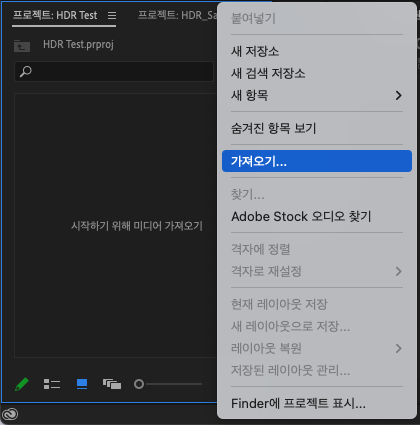Click 가져오기... to import media
The width and height of the screenshot is (420, 425).
tap(317, 161)
